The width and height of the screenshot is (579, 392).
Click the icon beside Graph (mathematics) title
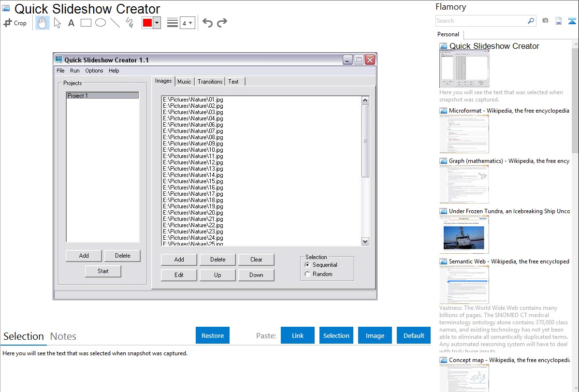443,161
